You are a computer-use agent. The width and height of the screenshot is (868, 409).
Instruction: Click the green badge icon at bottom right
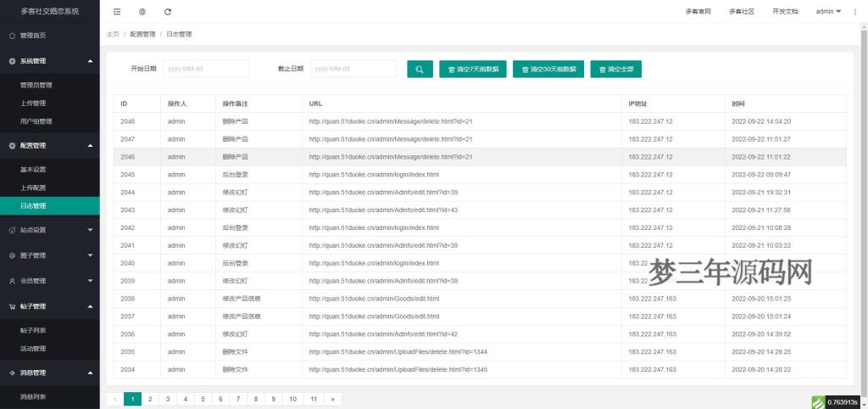click(818, 402)
